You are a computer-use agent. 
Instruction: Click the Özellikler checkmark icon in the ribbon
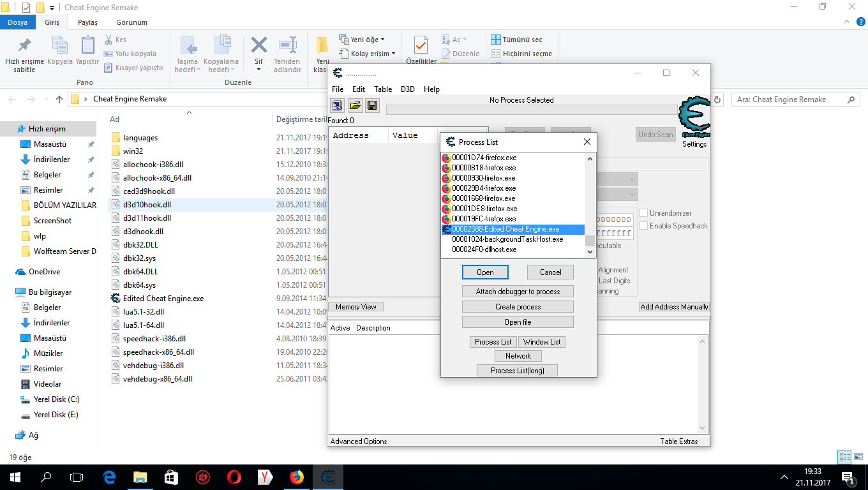(x=421, y=46)
